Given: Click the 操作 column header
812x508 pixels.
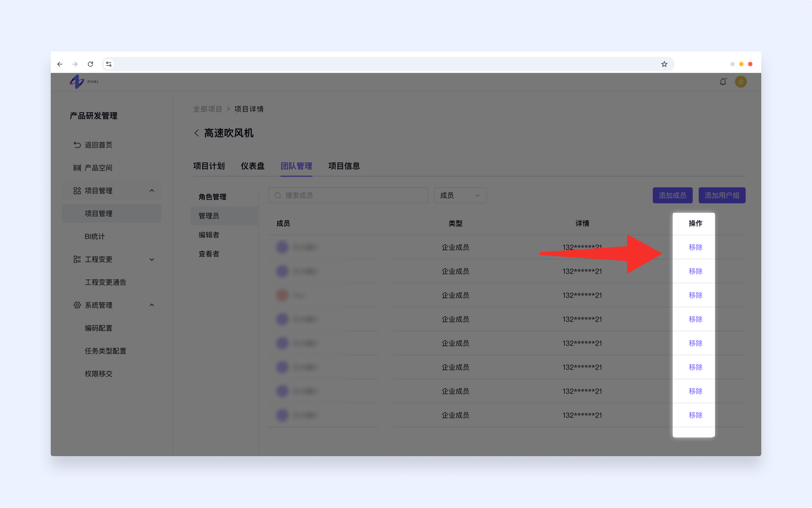Looking at the screenshot, I should (x=695, y=224).
